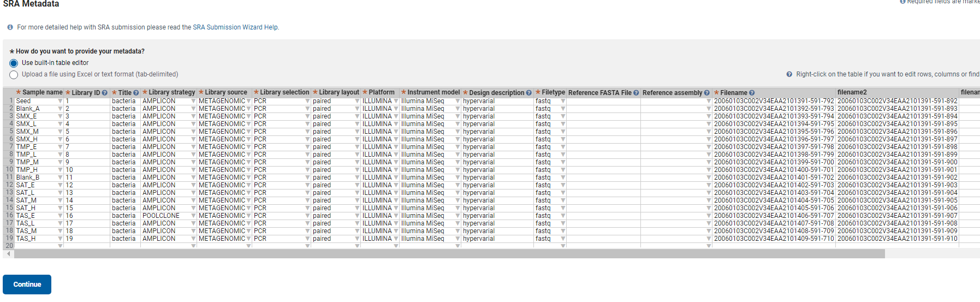Click the POOLCLONE cell in row 16
The height and width of the screenshot is (302, 980).
[x=169, y=216]
